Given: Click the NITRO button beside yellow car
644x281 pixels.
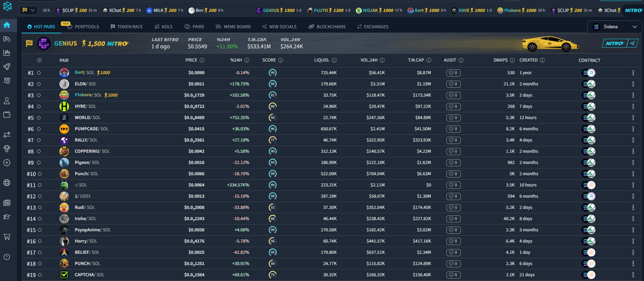Looking at the screenshot, I should 614,44.
